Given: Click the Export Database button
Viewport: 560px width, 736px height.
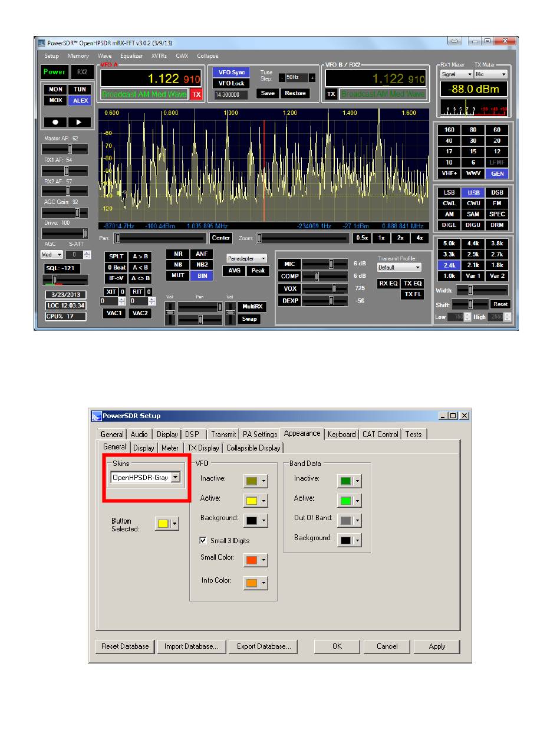Looking at the screenshot, I should 263,646.
